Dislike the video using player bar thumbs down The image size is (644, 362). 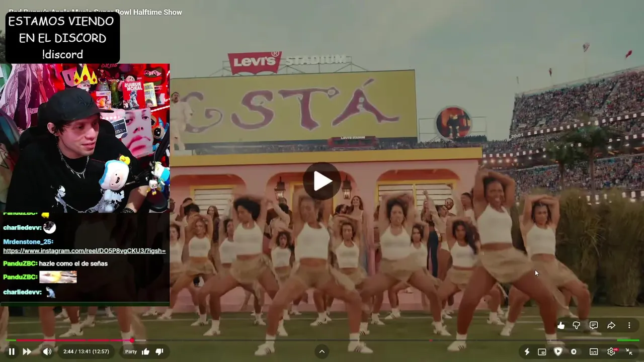click(x=159, y=351)
